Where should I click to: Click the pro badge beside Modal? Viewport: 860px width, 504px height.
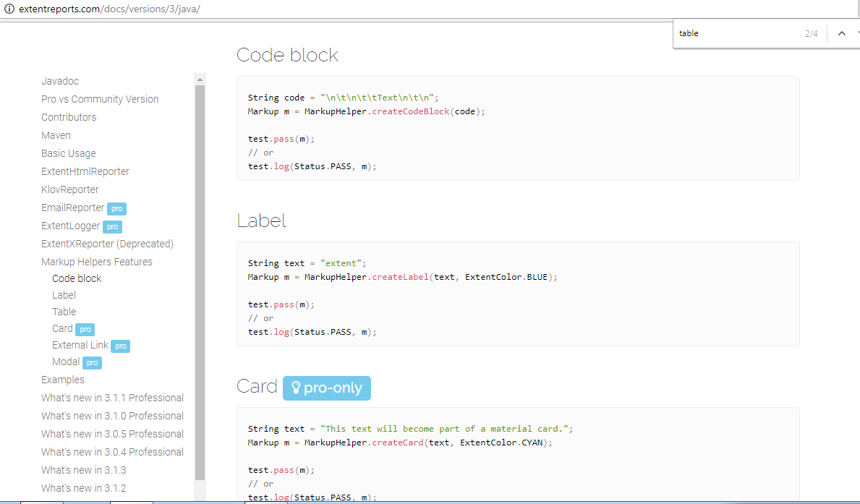tap(92, 363)
